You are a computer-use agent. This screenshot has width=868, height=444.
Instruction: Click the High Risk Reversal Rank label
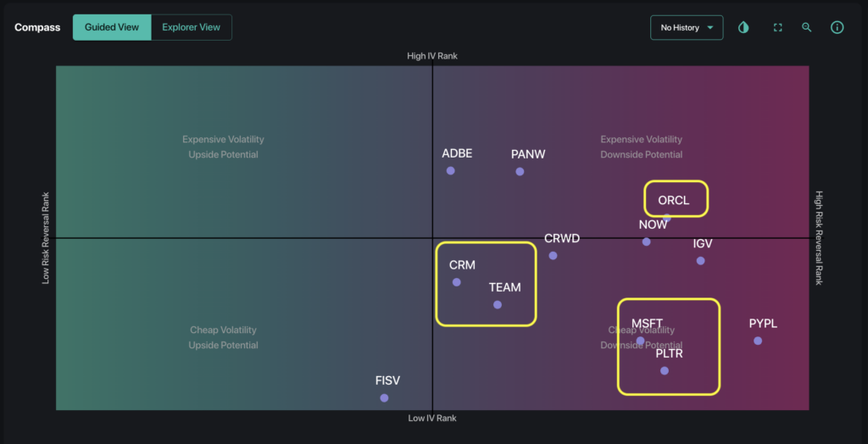(820, 238)
